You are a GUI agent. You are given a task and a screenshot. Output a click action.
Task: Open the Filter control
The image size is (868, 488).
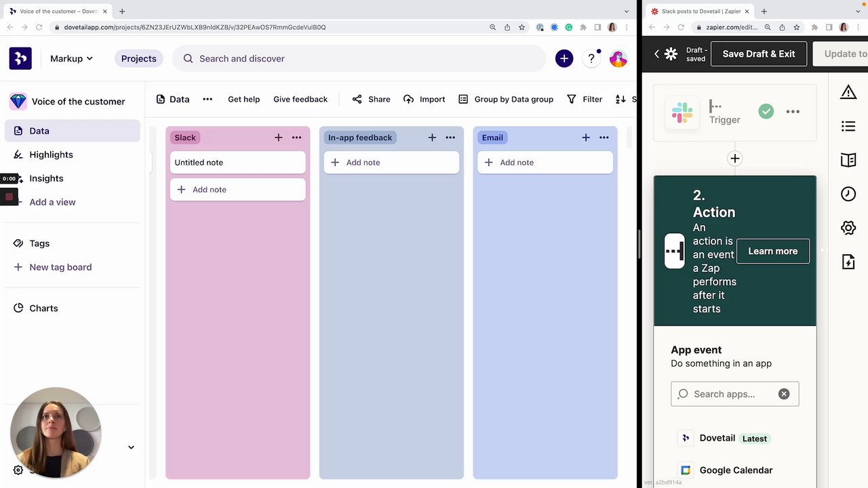(x=585, y=99)
